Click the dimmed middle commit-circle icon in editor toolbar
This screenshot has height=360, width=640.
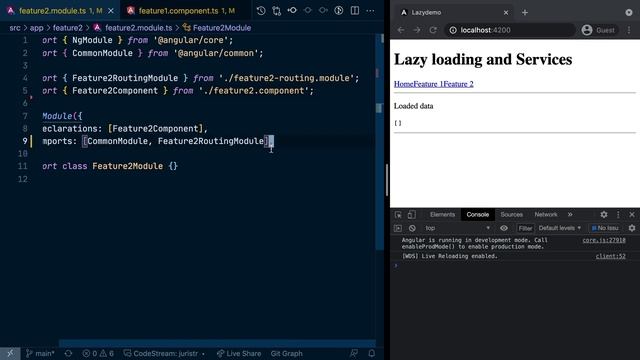point(308,11)
